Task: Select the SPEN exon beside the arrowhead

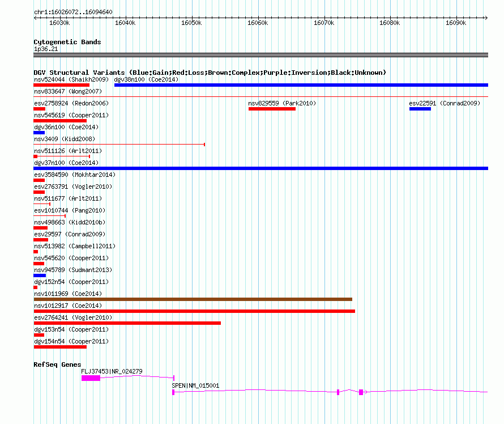Action: coord(361,392)
